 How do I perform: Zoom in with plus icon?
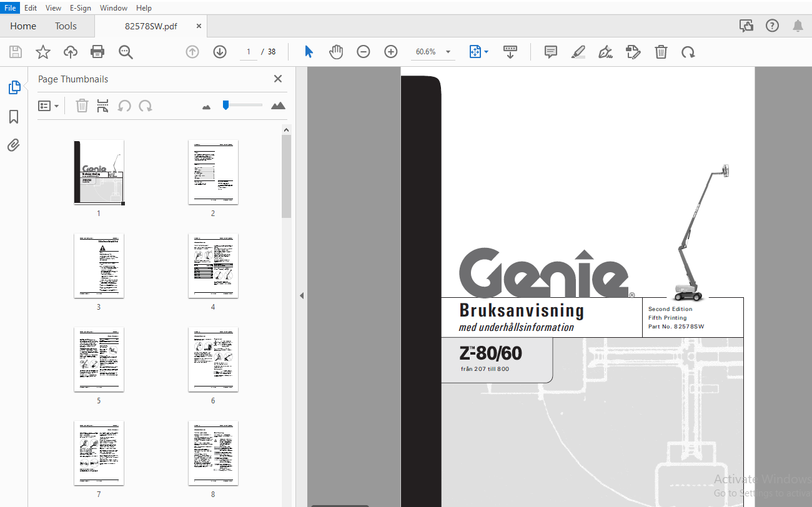(391, 52)
